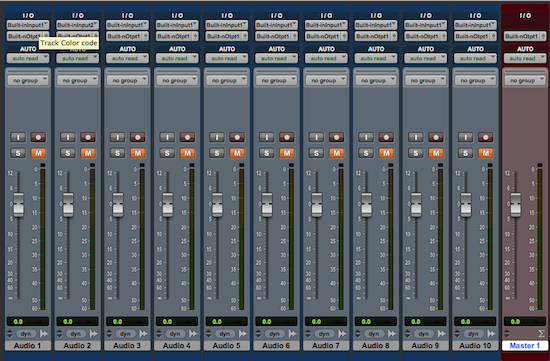Open the Audio 4 input selector
Screen dimensions: 550x361
(x=177, y=25)
